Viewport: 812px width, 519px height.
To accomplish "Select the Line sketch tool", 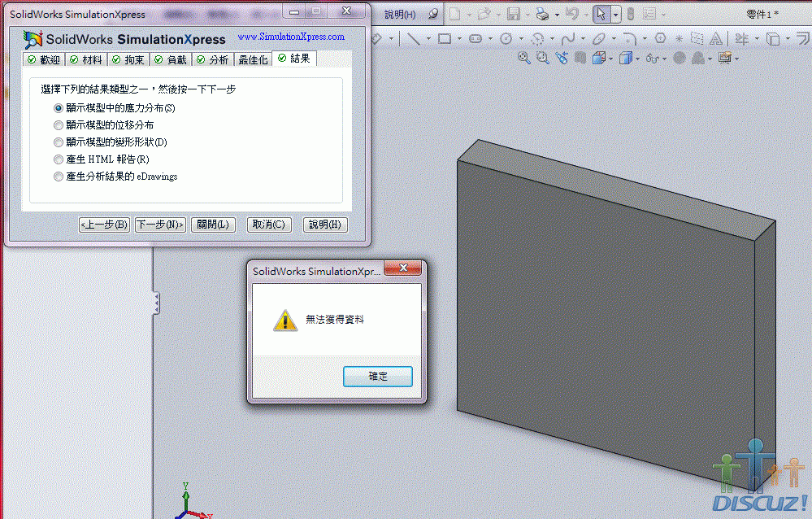I will [x=413, y=38].
